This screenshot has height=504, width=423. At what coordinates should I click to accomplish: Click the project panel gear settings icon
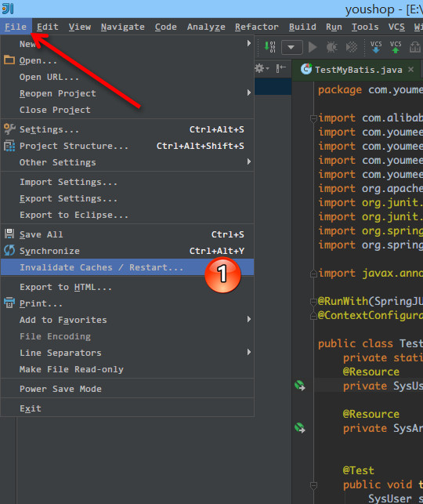262,68
